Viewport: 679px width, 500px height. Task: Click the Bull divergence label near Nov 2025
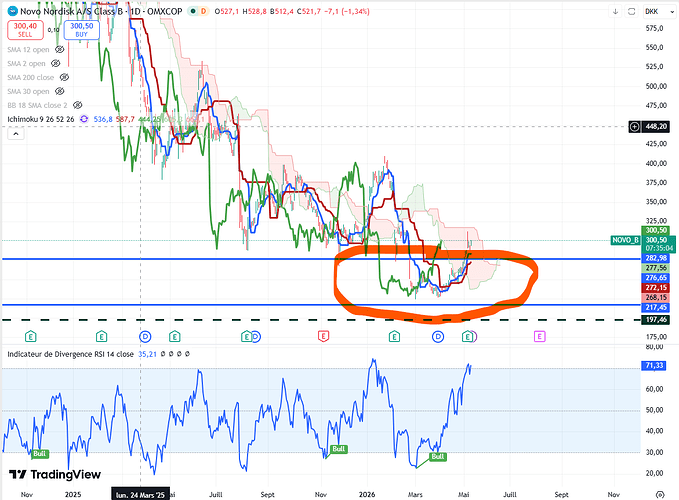point(338,449)
